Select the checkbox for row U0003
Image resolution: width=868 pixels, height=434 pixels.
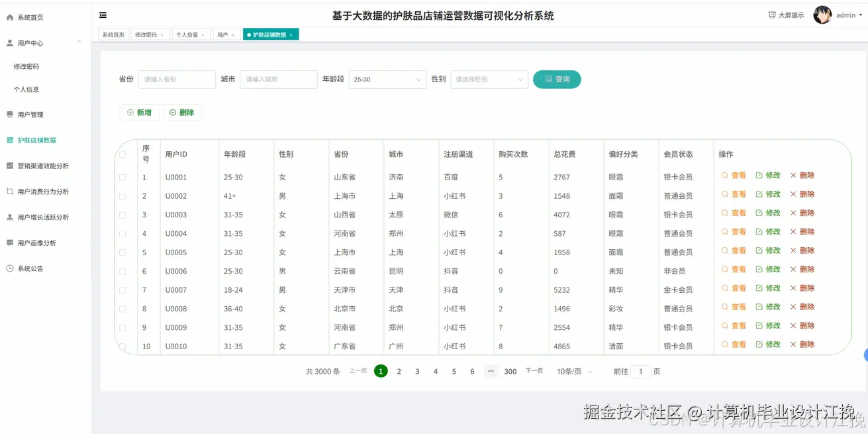click(x=122, y=215)
